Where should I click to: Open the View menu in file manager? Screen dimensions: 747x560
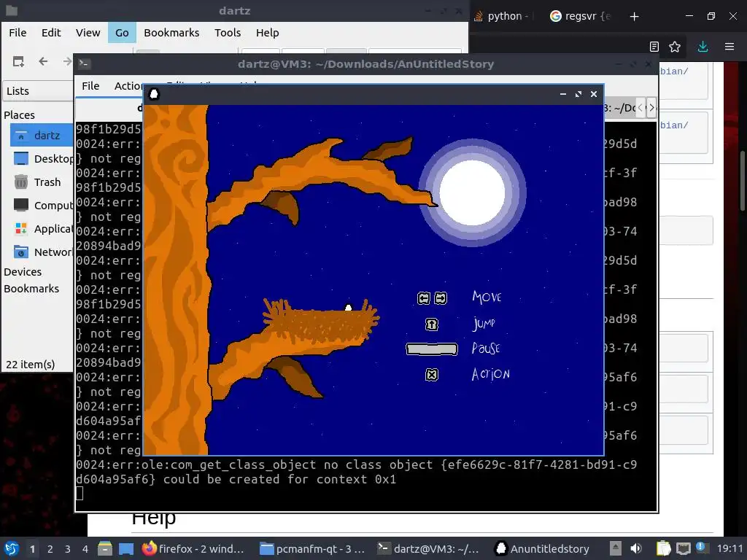click(88, 33)
